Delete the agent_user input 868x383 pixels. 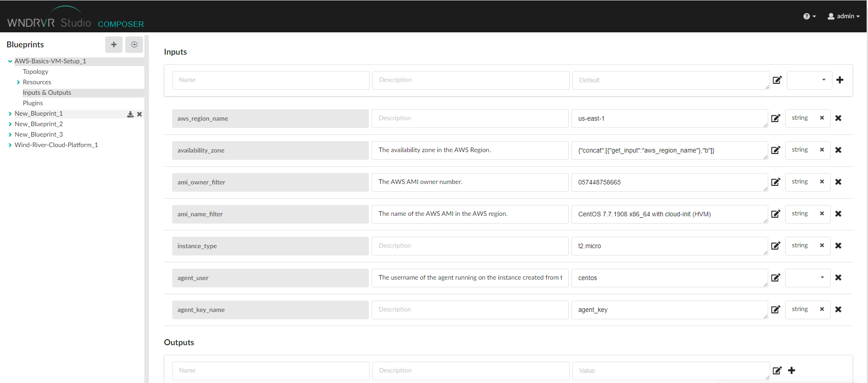point(838,278)
